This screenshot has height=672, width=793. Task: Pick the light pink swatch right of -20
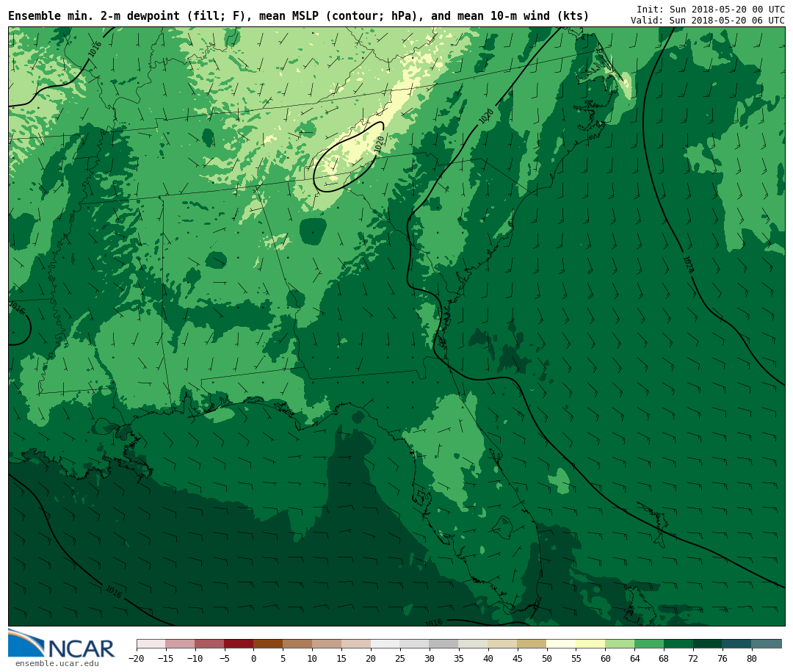151,643
